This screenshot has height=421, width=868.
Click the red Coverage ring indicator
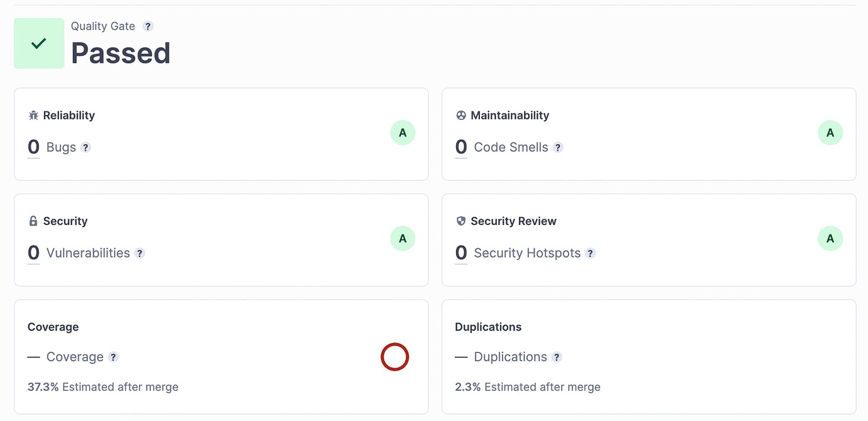coord(395,356)
